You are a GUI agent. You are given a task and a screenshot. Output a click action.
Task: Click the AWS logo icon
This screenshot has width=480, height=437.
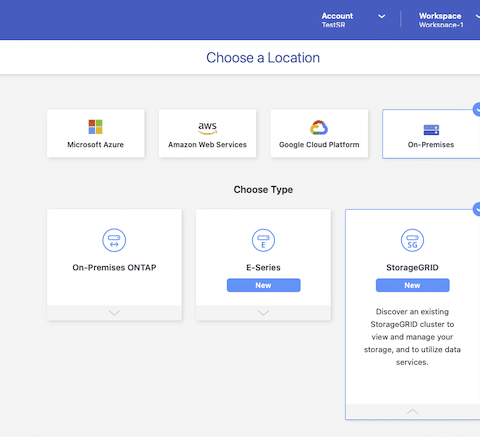[x=207, y=128]
